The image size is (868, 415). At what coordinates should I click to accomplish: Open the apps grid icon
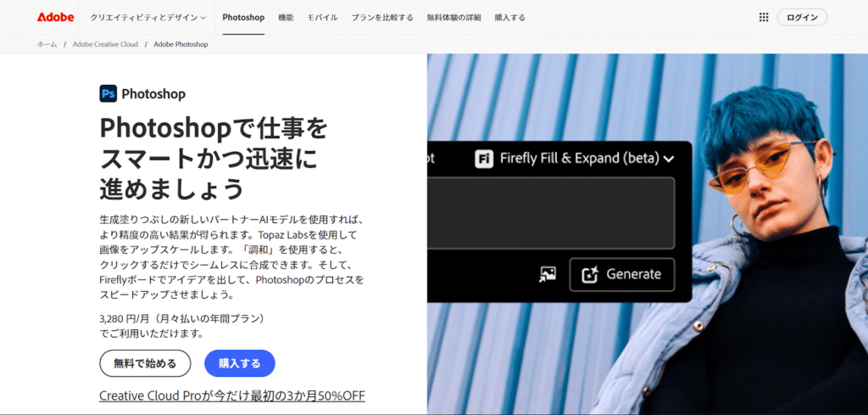tap(764, 17)
